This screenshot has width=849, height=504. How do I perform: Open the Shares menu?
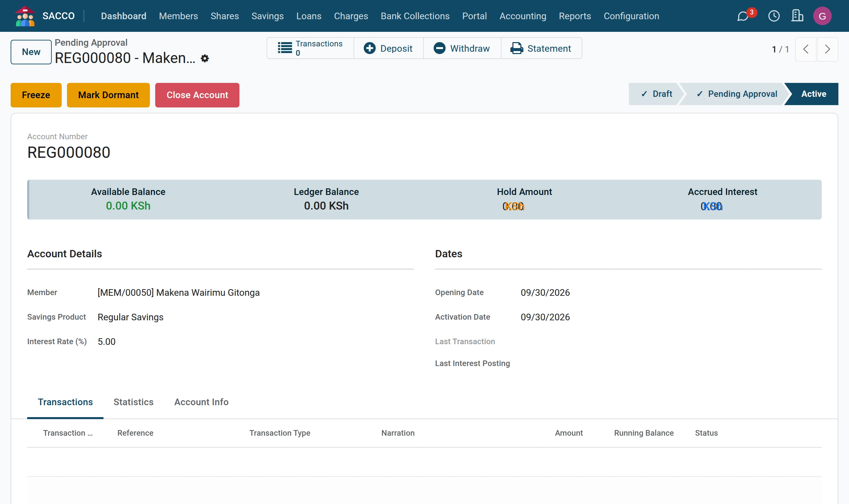pos(225,16)
